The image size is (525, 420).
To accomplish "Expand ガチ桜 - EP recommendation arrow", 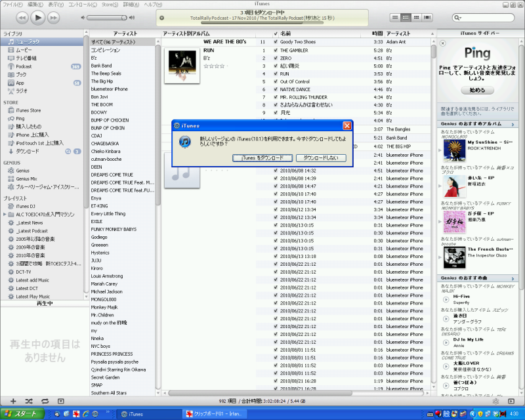I will [440, 221].
